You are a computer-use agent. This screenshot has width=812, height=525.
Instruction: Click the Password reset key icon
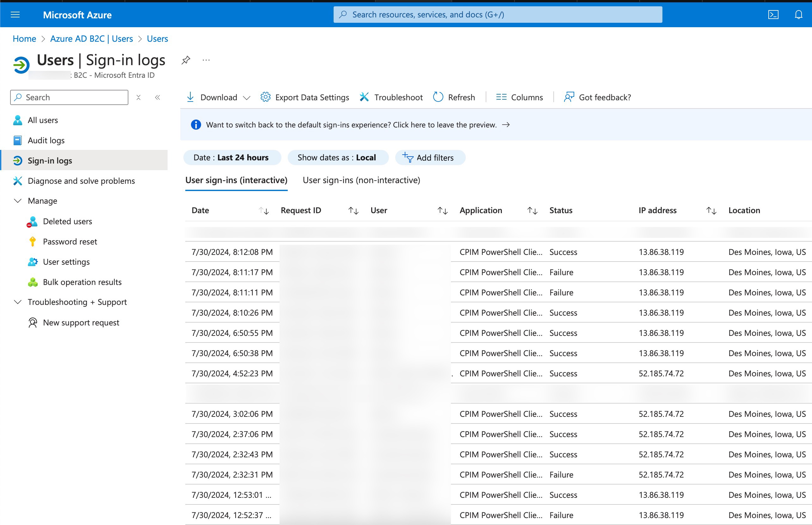[x=33, y=242]
